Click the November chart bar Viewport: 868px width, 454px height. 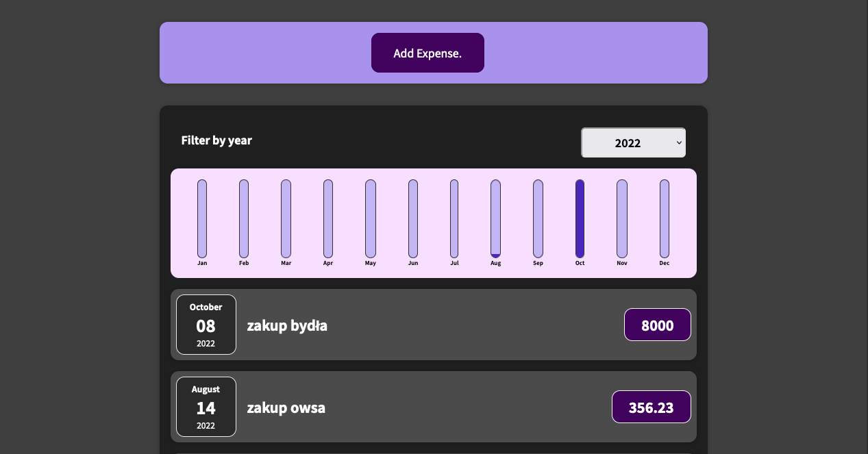[x=622, y=218]
